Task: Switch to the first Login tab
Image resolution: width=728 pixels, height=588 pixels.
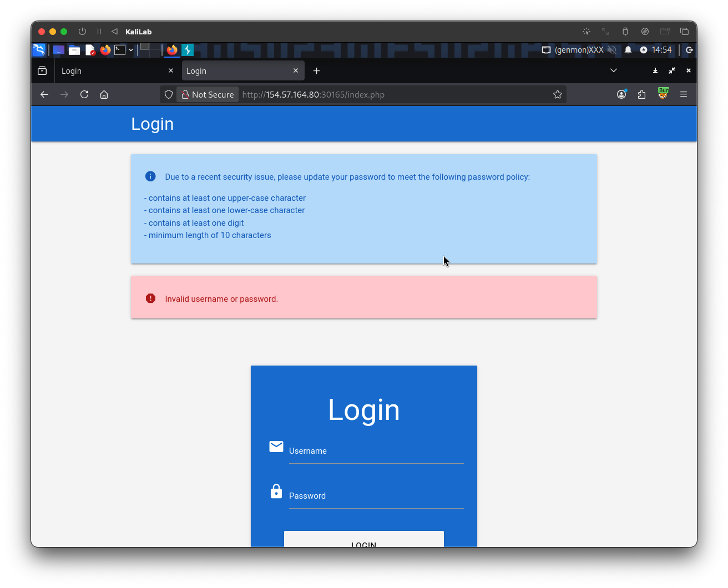Action: [111, 71]
